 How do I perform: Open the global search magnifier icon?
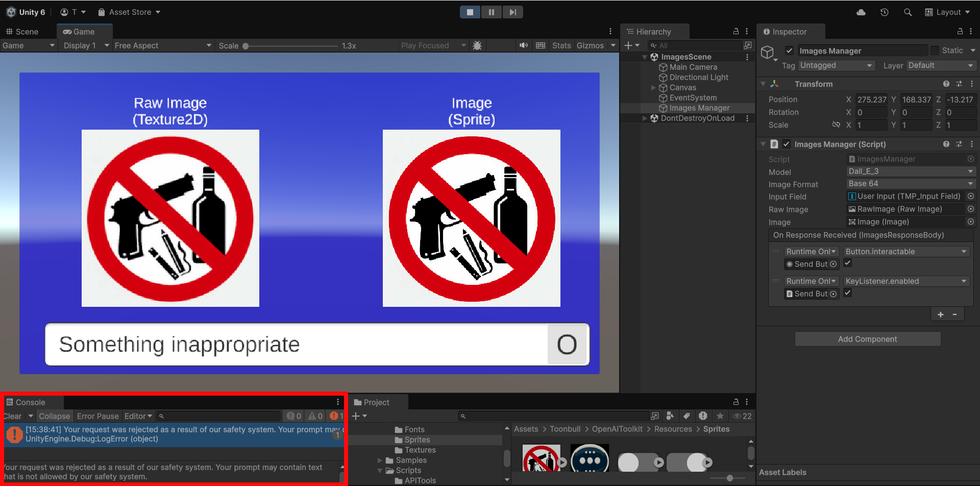coord(908,12)
